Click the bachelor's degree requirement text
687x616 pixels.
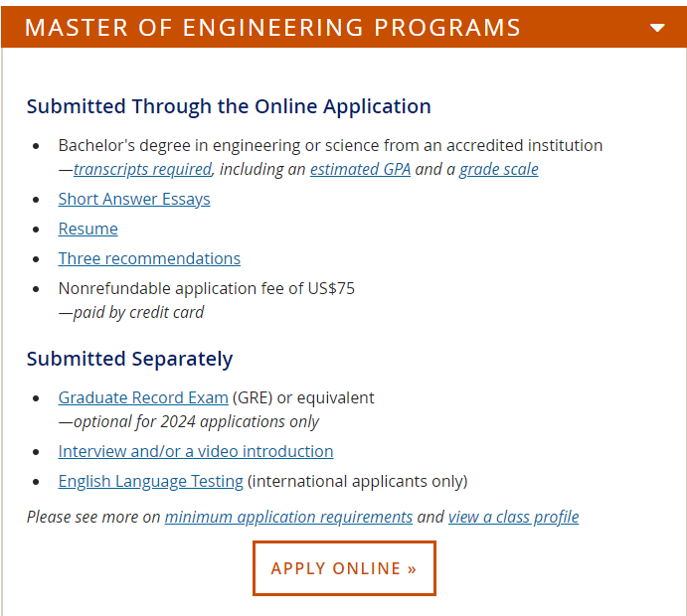[330, 145]
